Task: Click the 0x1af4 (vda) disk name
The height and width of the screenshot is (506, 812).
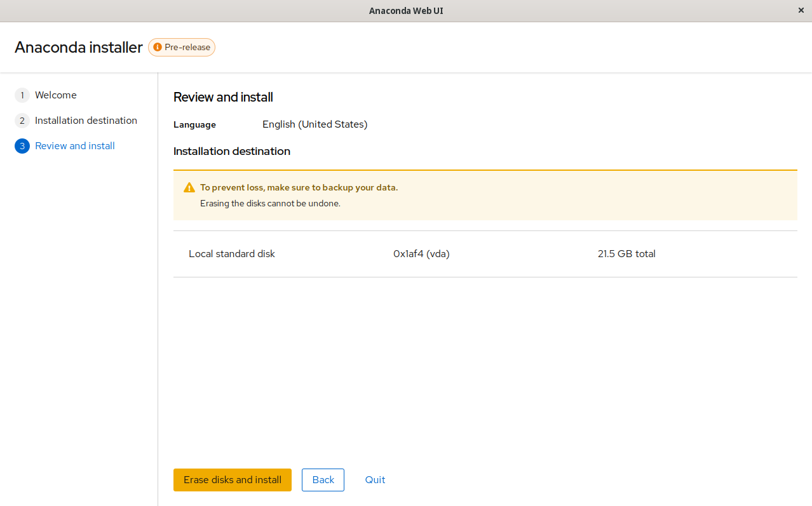Action: tap(421, 254)
